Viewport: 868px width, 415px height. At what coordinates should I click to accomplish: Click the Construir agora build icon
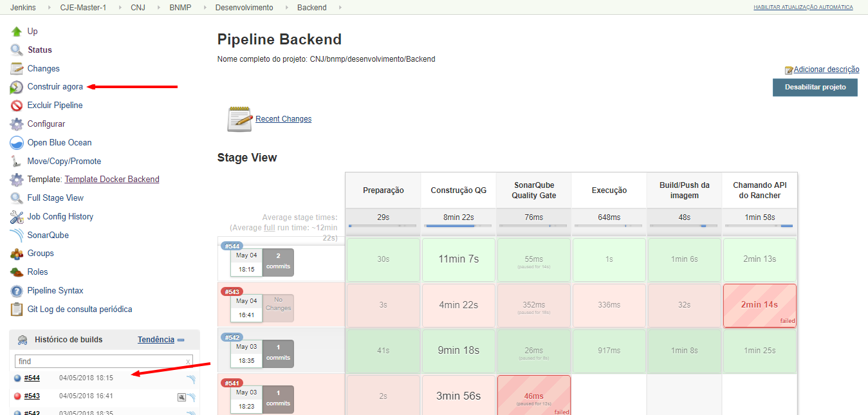pyautogui.click(x=16, y=87)
